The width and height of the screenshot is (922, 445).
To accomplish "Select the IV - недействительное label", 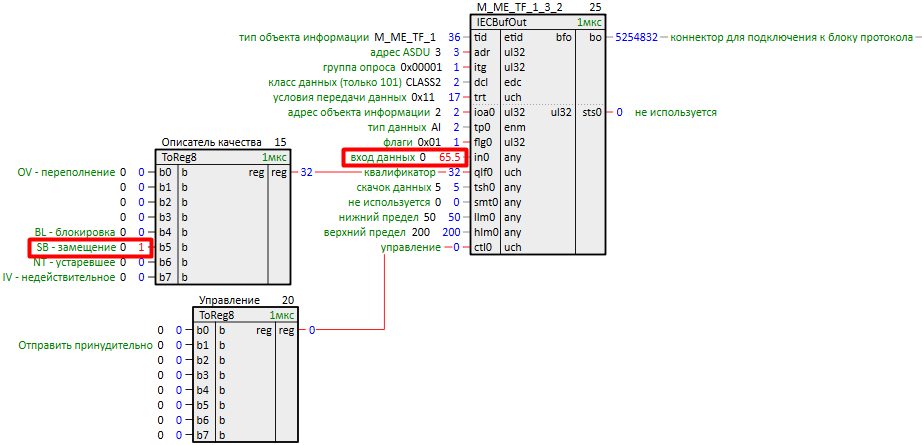I will tap(59, 277).
